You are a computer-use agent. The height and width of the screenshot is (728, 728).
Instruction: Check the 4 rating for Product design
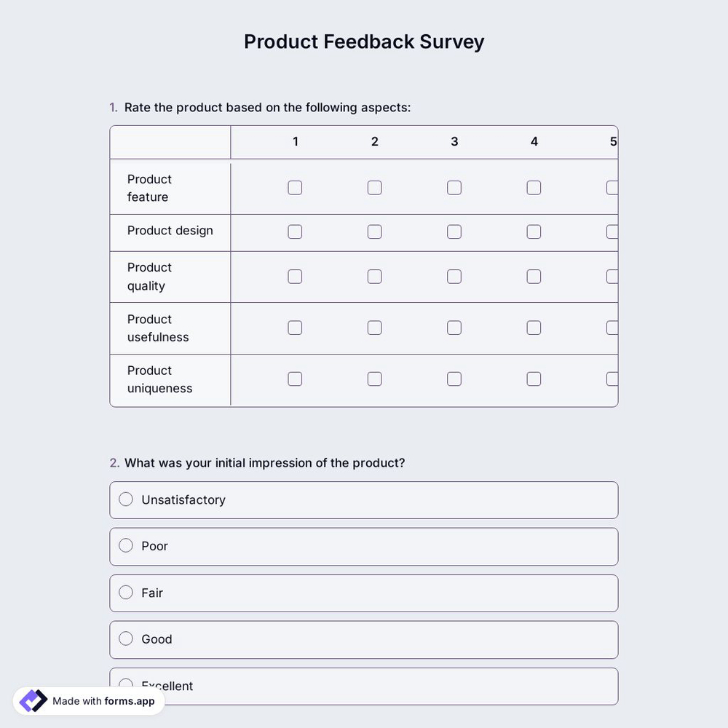(x=534, y=232)
